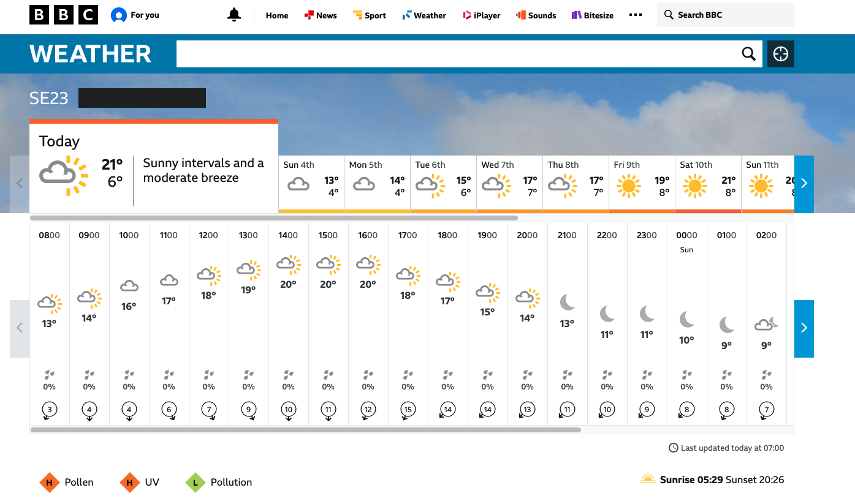Viewport: 855px width, 504px height.
Task: Click the Pollution low level icon
Action: click(195, 483)
